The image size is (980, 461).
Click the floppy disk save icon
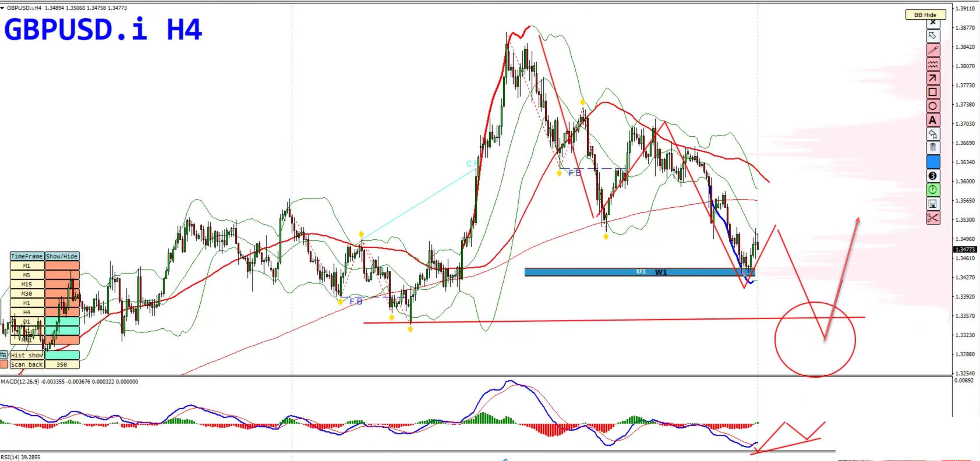pos(933,204)
